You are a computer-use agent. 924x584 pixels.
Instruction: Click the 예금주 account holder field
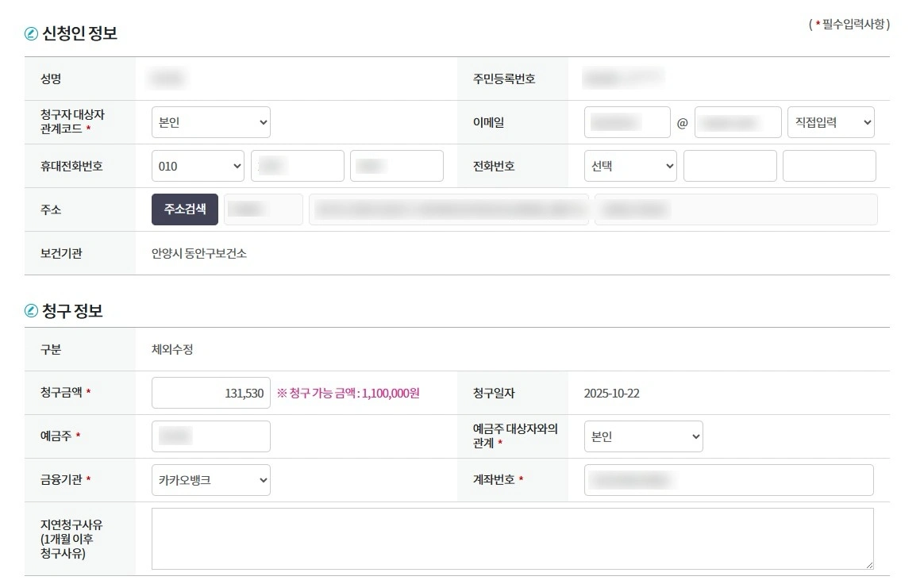coord(210,436)
